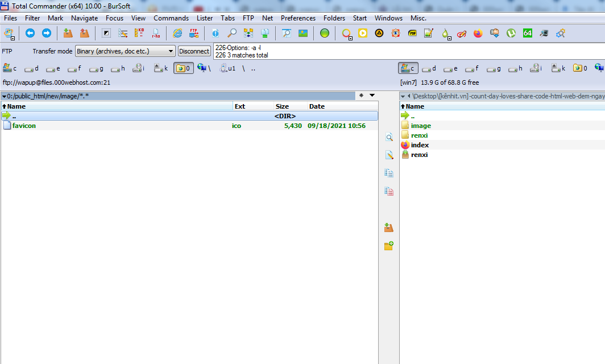The image size is (605, 364).
Task: Open the Preferences menu
Action: coord(298,18)
